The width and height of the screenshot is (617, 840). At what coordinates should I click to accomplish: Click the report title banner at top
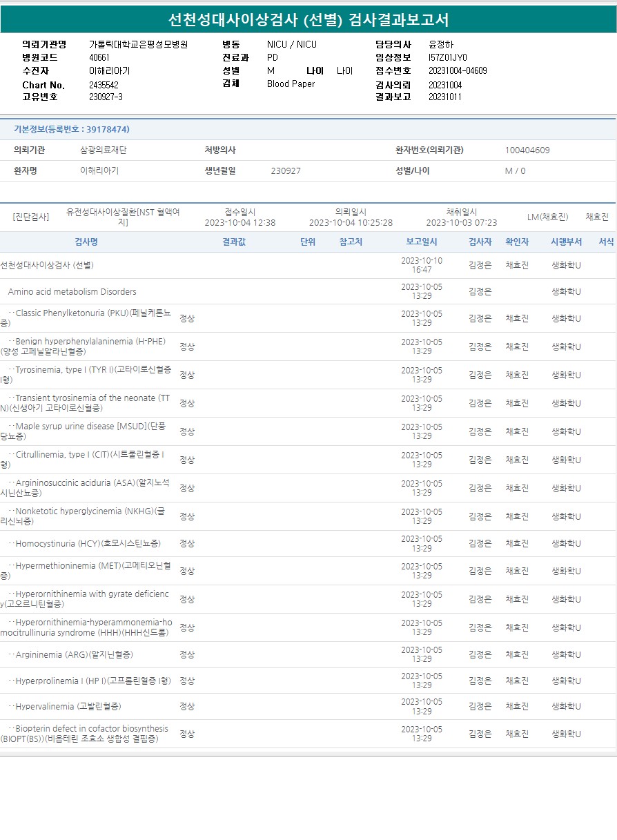click(x=308, y=19)
